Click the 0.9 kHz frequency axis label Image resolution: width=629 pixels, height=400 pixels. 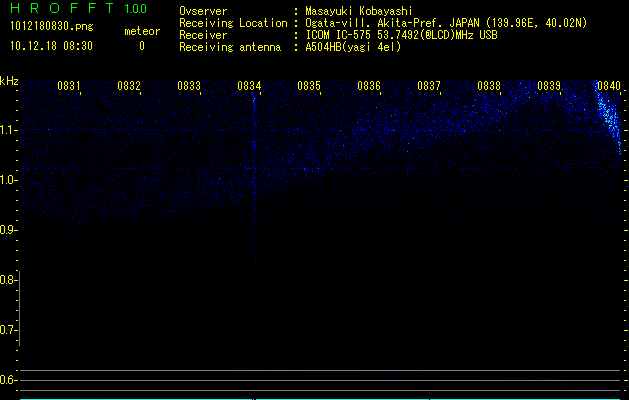click(8, 230)
